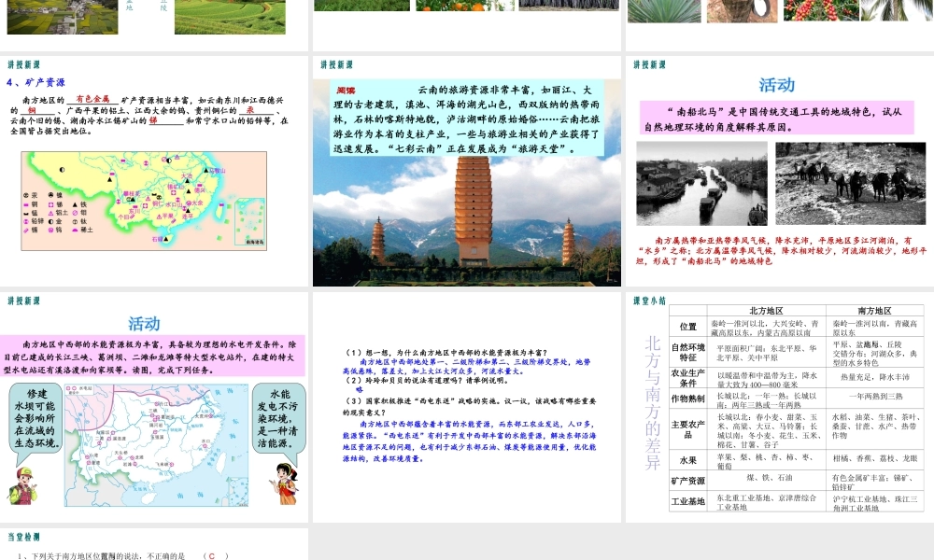Select the hydropower activity slide with speech bubbles
Viewport: 934px width, 560px height.
tap(154, 407)
